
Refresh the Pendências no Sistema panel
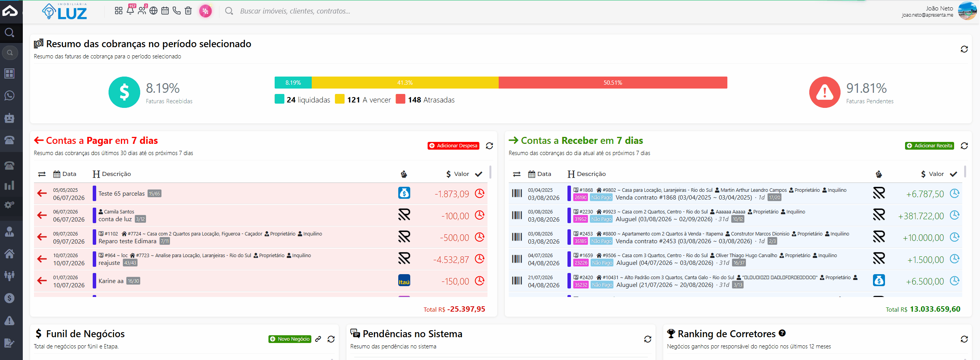648,339
